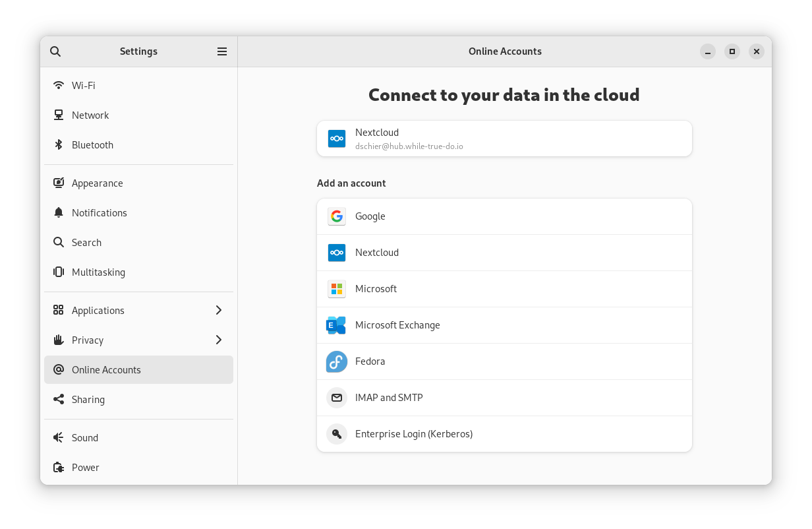Select Power in the sidebar
This screenshot has height=529, width=812.
pos(138,467)
